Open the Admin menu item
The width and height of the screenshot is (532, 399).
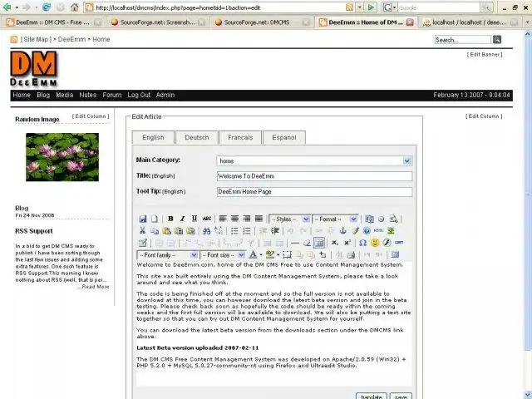[165, 95]
